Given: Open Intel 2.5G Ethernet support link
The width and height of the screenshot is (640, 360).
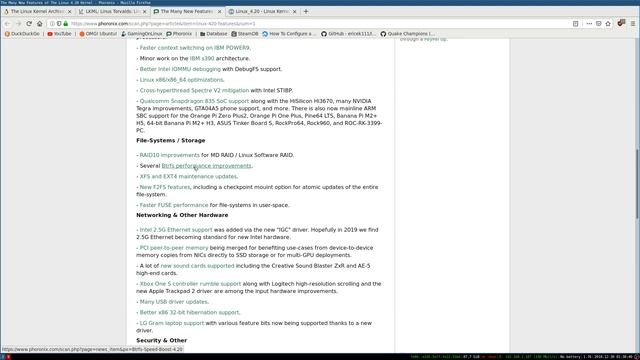Looking at the screenshot, I should coord(176,230).
